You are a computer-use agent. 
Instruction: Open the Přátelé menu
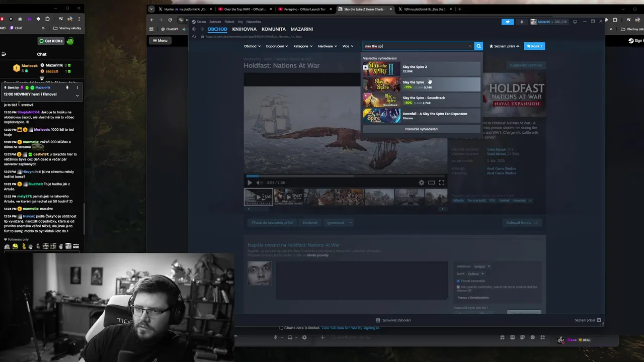229,22
